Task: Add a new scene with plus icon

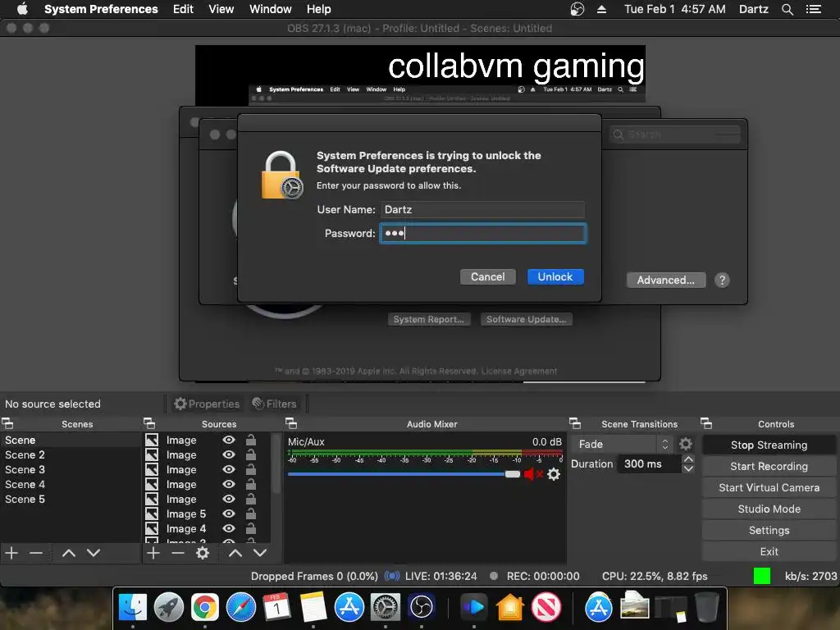Action: click(x=11, y=553)
